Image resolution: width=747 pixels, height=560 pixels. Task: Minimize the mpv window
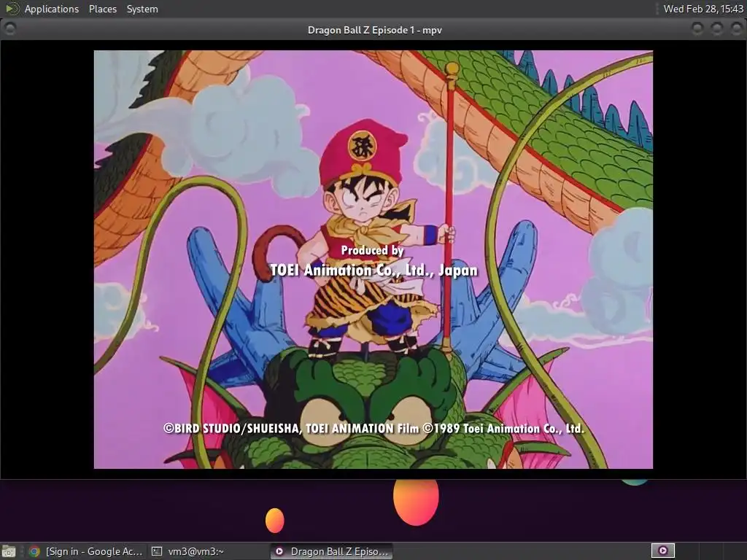697,29
